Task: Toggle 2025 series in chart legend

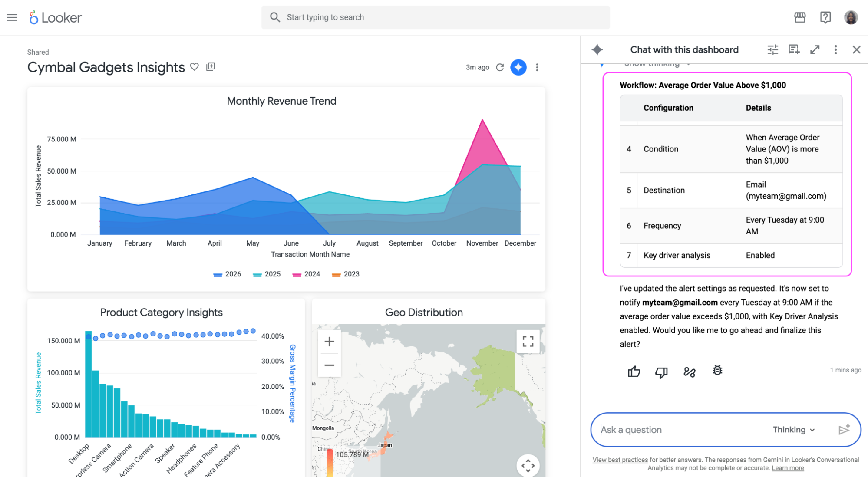Action: coord(267,274)
